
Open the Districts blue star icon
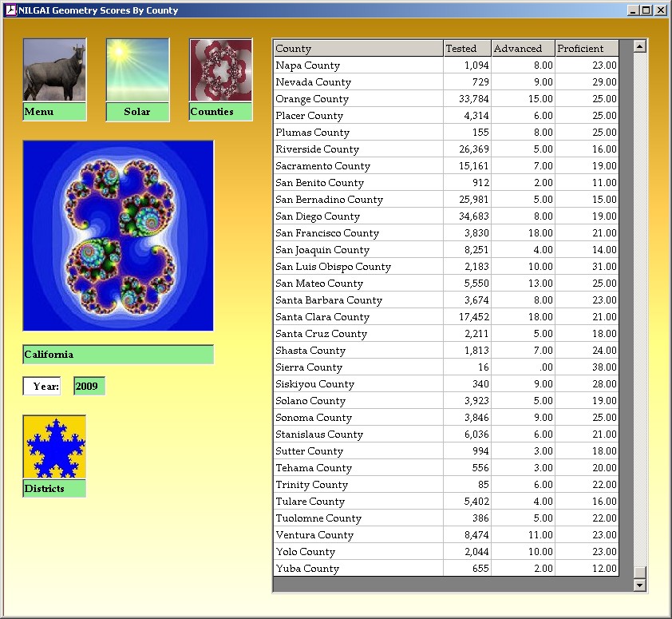click(54, 446)
